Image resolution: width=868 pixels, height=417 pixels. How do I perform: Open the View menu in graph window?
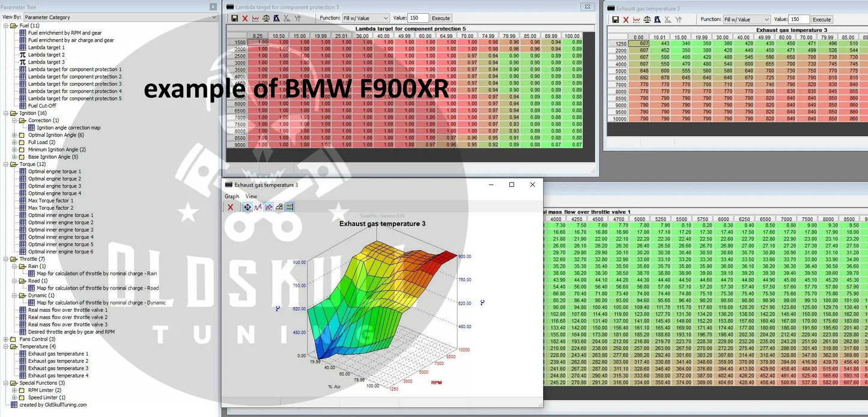pyautogui.click(x=251, y=196)
